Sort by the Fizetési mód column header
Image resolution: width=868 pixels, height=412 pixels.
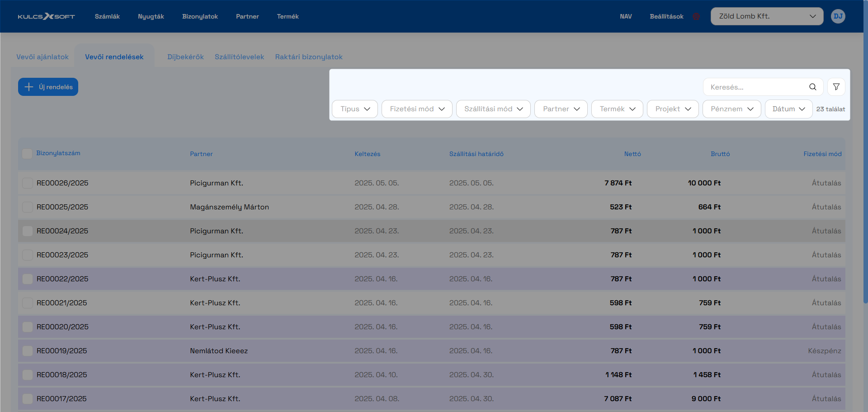tap(822, 154)
